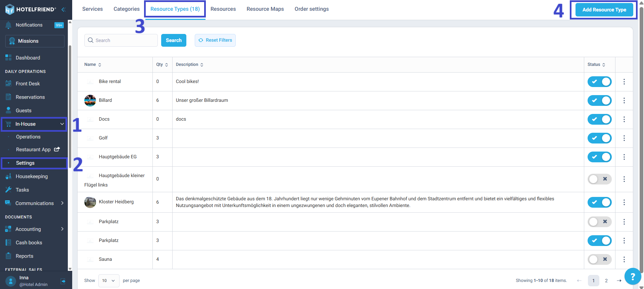This screenshot has width=644, height=289.
Task: Open the Order settings tab
Action: pyautogui.click(x=312, y=9)
